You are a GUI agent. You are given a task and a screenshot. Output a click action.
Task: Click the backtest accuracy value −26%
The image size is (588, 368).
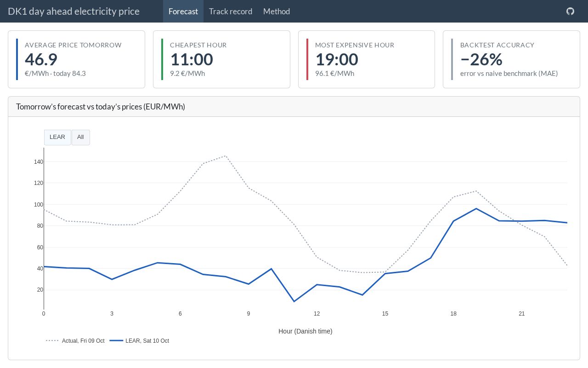[481, 59]
